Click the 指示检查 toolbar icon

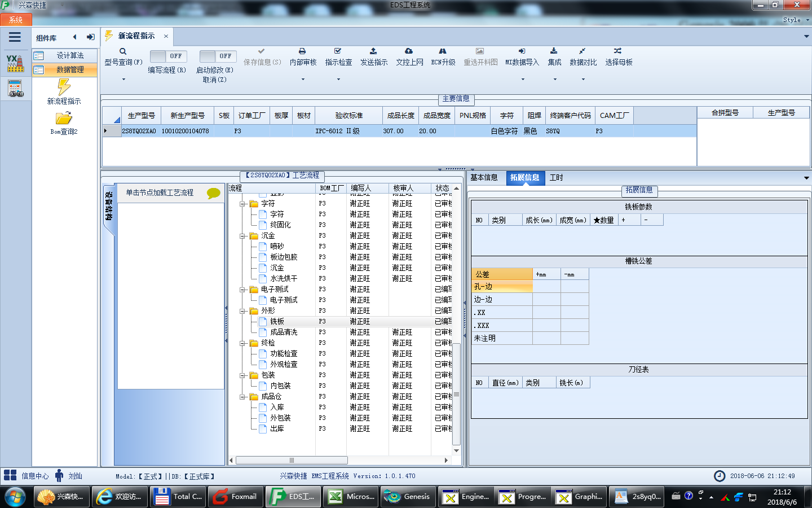(x=338, y=51)
